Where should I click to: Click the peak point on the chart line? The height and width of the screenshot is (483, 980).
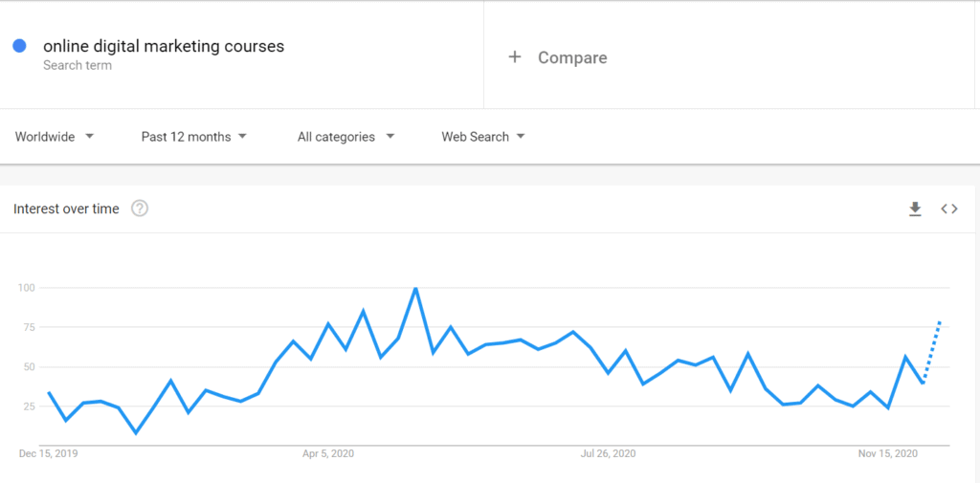[415, 288]
